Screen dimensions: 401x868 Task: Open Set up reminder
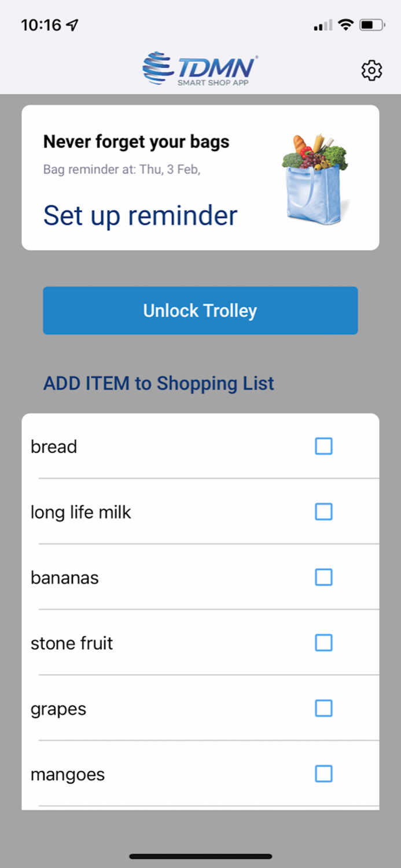click(x=140, y=215)
